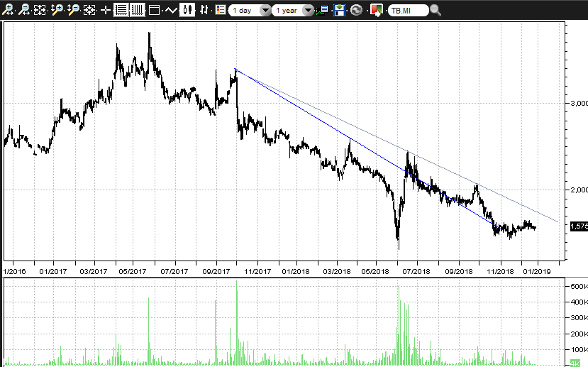The width and height of the screenshot is (588, 367).
Task: Click the 300K volume axis label
Action: 579,318
